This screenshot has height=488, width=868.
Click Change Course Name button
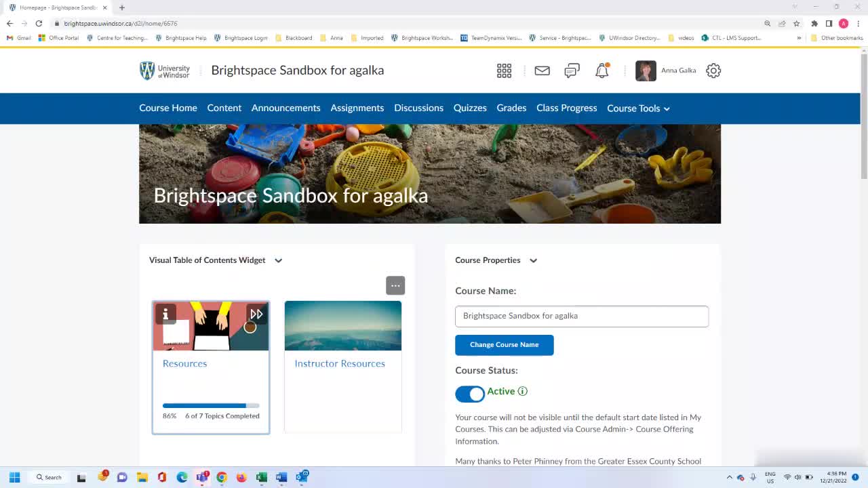504,345
